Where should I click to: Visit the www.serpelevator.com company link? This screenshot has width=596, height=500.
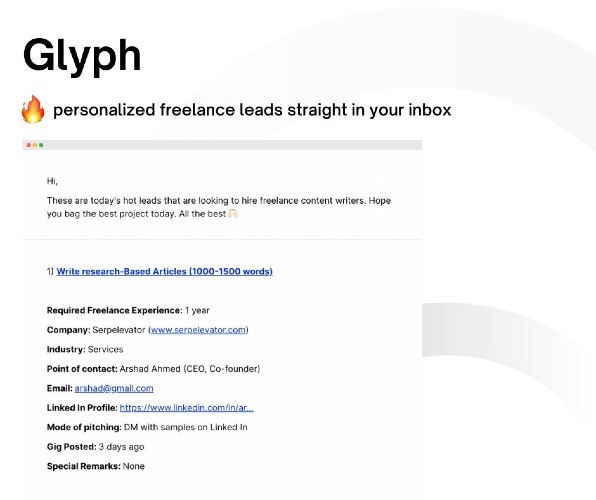tap(198, 330)
